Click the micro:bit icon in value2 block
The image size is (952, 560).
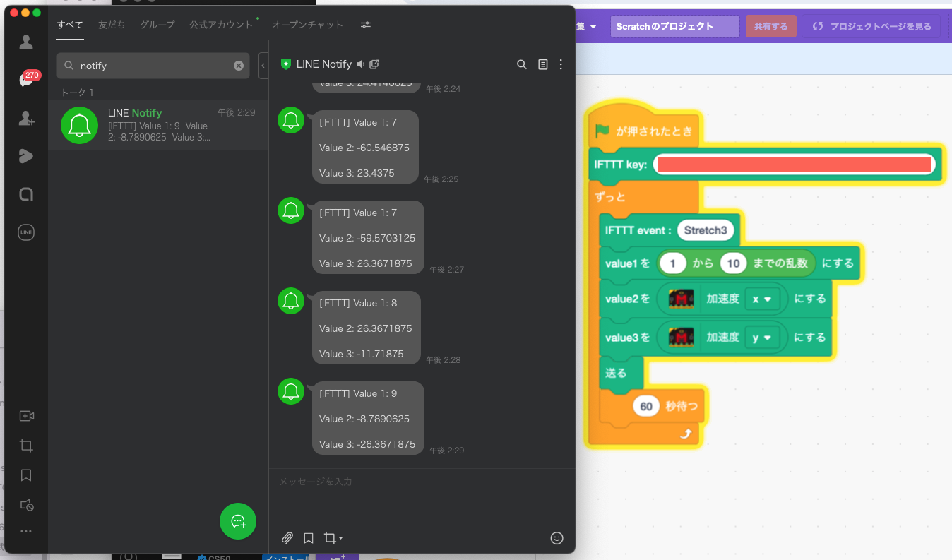tap(682, 299)
